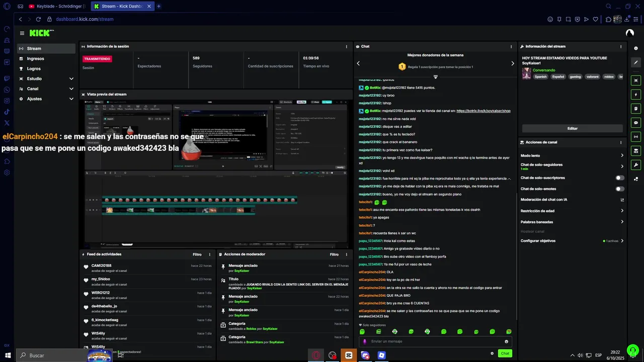Open Modo lento settings
The width and height of the screenshot is (644, 362).
[x=572, y=155]
